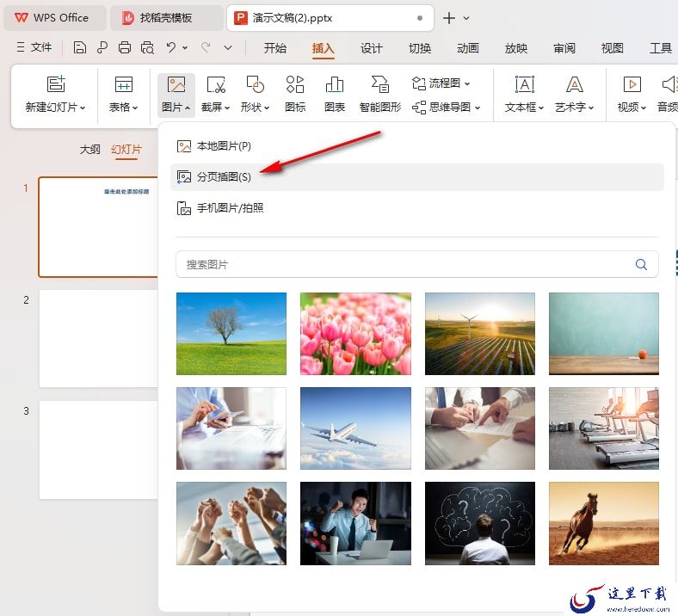The height and width of the screenshot is (616, 678).
Task: Click the export-to-PDF icon beside Save
Action: pos(102,47)
